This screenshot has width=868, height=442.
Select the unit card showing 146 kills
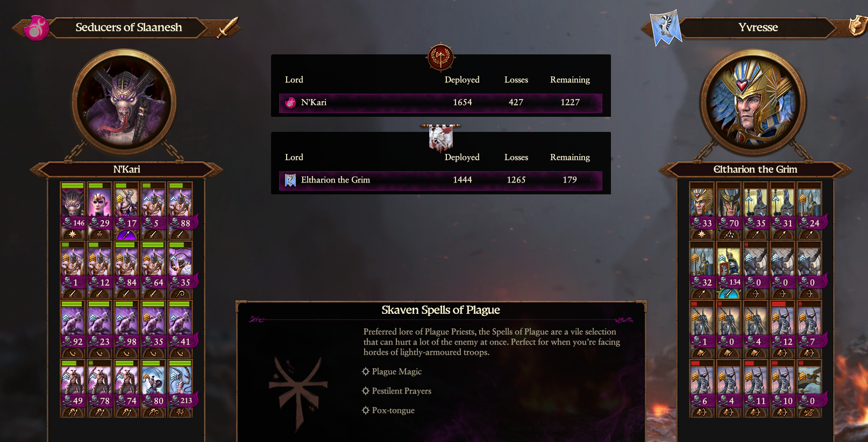tap(73, 211)
